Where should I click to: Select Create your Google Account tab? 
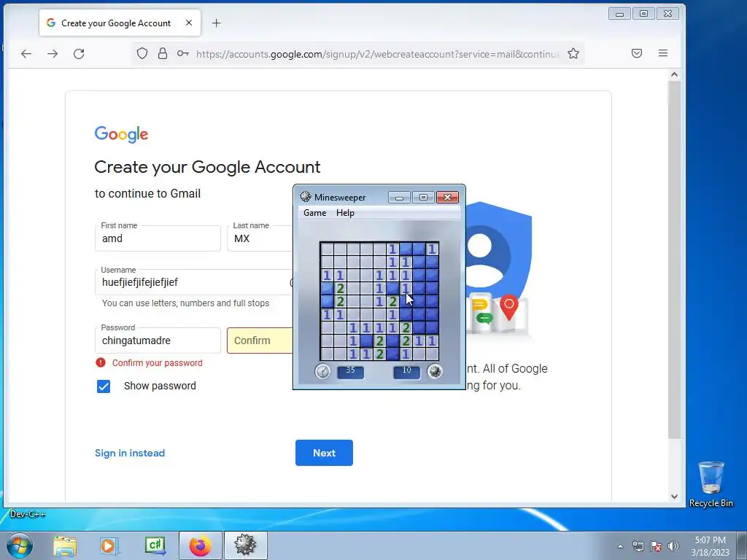click(x=120, y=23)
